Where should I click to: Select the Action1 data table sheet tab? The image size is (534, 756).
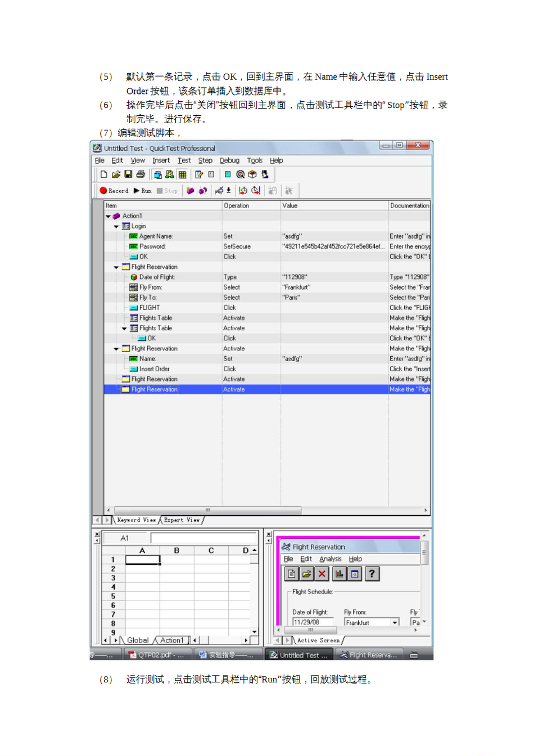click(x=171, y=640)
